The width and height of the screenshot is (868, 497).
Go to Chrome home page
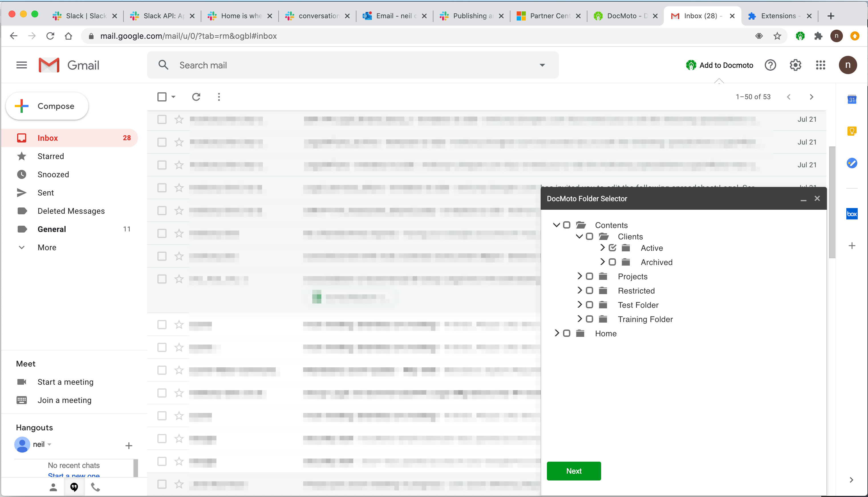click(68, 36)
